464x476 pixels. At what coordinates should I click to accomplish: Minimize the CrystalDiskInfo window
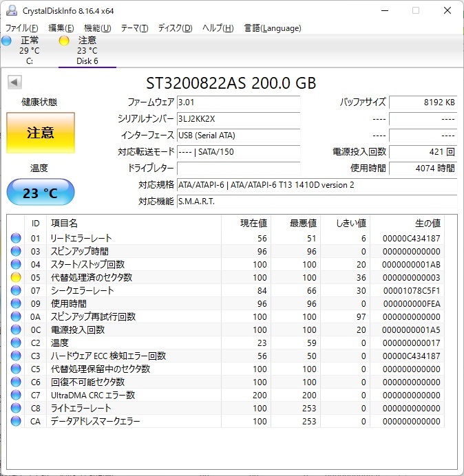pyautogui.click(x=385, y=10)
